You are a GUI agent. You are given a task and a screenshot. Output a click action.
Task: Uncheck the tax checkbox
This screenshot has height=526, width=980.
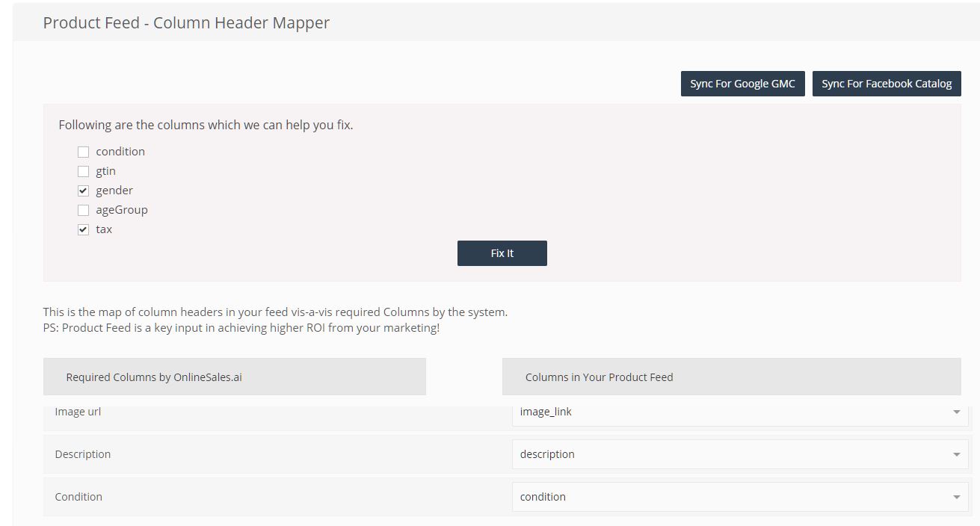[x=83, y=229]
